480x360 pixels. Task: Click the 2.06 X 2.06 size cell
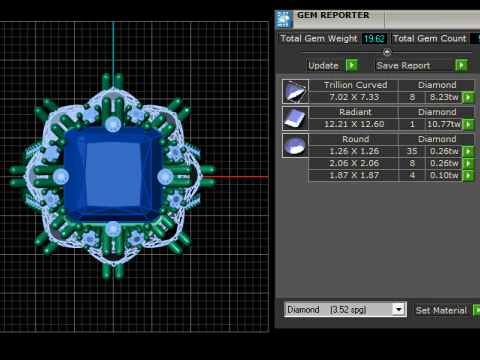[354, 163]
